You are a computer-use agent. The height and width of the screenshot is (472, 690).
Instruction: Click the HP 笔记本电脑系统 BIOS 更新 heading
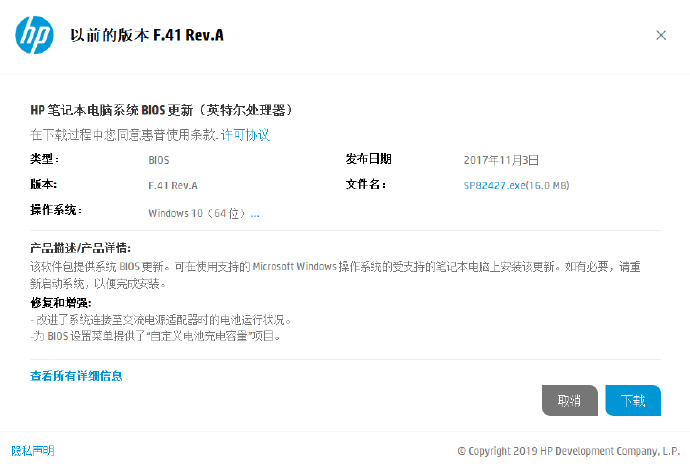[x=161, y=110]
